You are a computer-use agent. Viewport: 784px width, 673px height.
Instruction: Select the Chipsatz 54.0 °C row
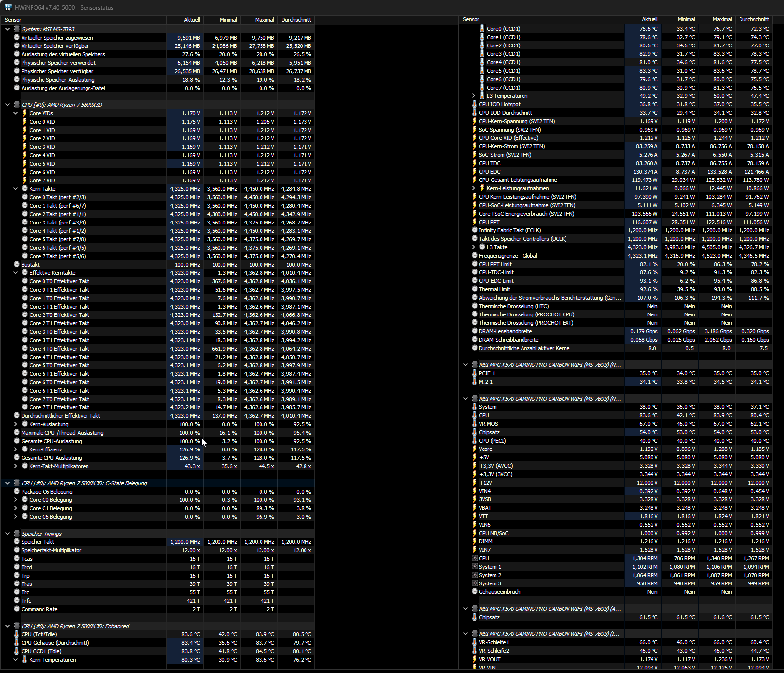pos(616,432)
